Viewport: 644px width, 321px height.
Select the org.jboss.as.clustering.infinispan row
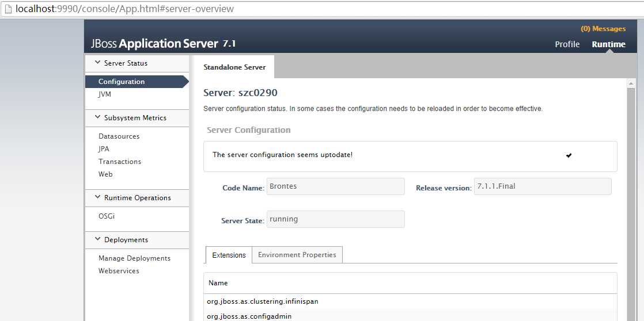(410, 301)
